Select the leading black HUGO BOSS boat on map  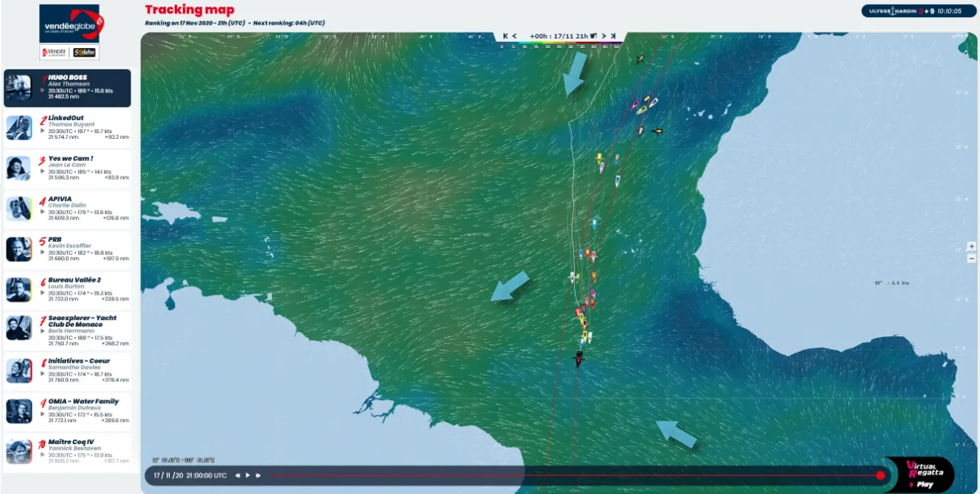click(x=578, y=358)
